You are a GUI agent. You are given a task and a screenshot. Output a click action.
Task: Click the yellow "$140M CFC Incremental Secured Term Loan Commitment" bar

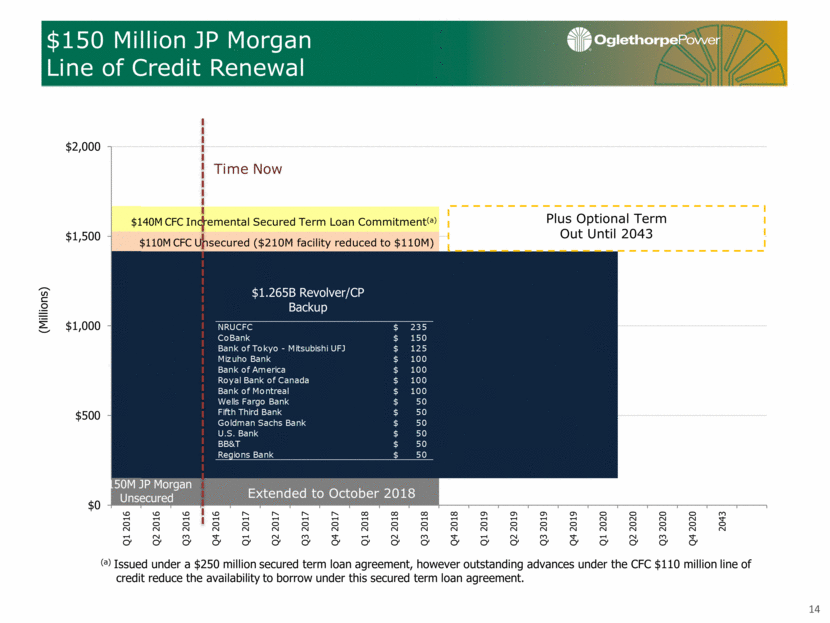[x=275, y=219]
